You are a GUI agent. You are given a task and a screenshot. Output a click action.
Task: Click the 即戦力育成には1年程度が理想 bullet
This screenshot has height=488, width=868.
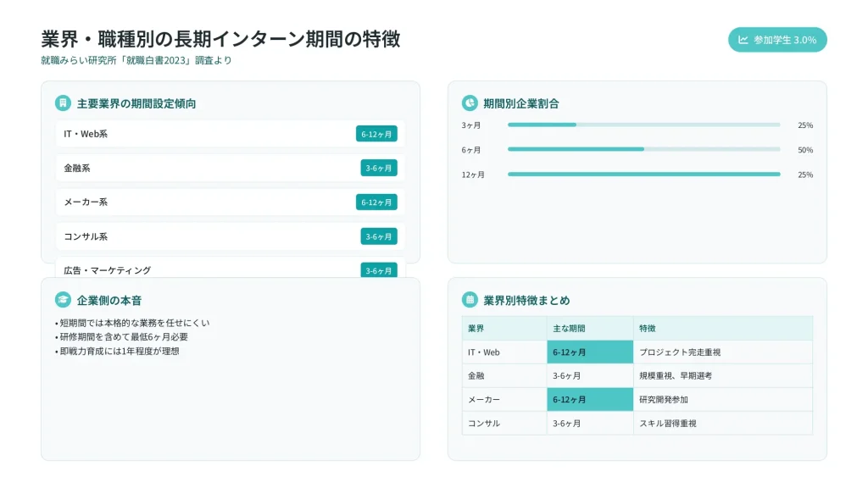pos(117,351)
